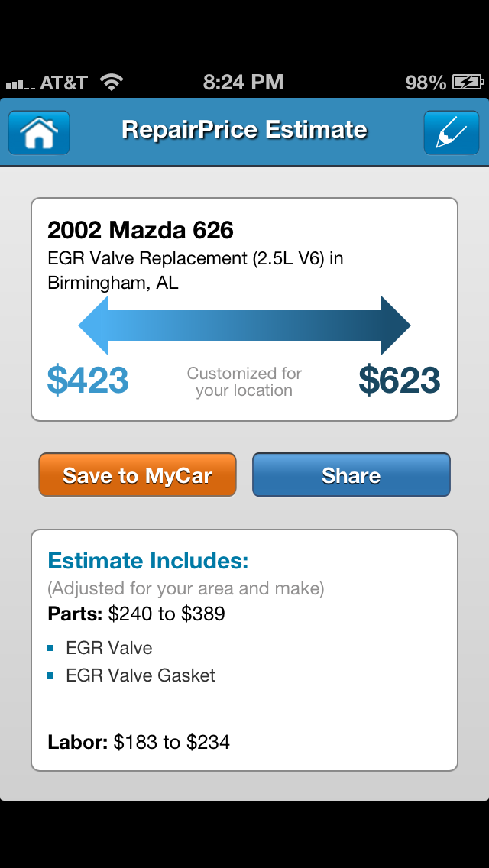The height and width of the screenshot is (868, 489).
Task: Tap the Estimate Includes heading
Action: pos(148,561)
